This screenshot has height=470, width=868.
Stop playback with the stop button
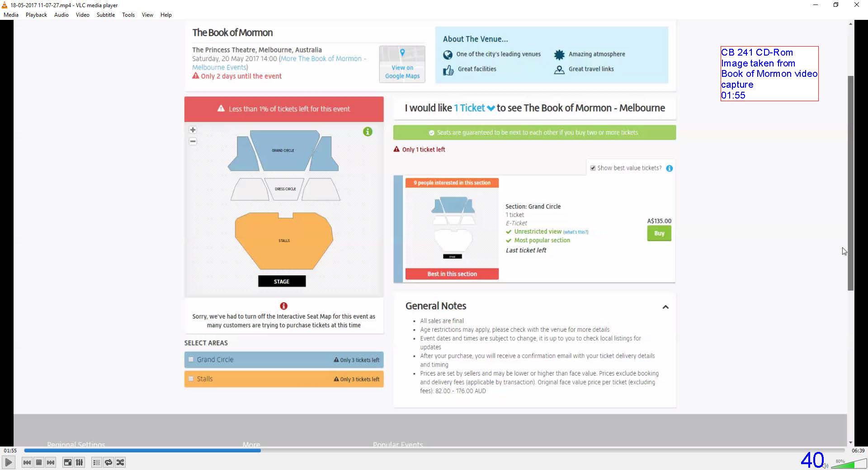tap(39, 462)
